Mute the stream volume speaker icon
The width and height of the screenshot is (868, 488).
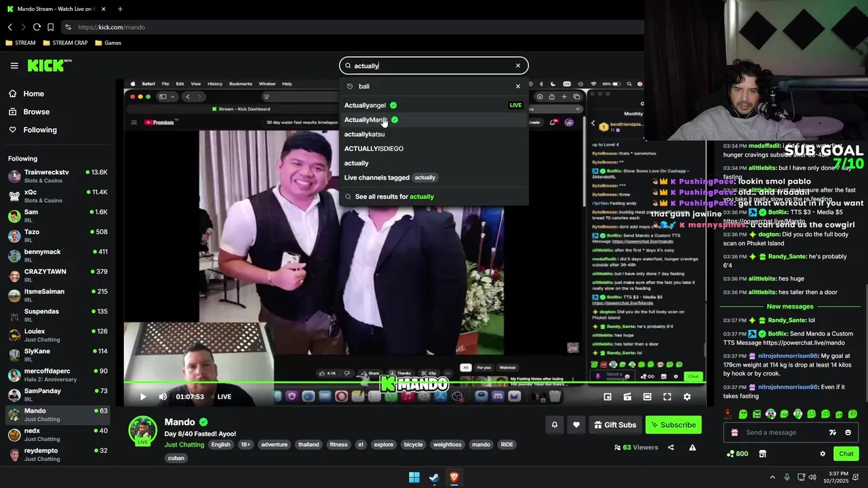click(x=163, y=396)
